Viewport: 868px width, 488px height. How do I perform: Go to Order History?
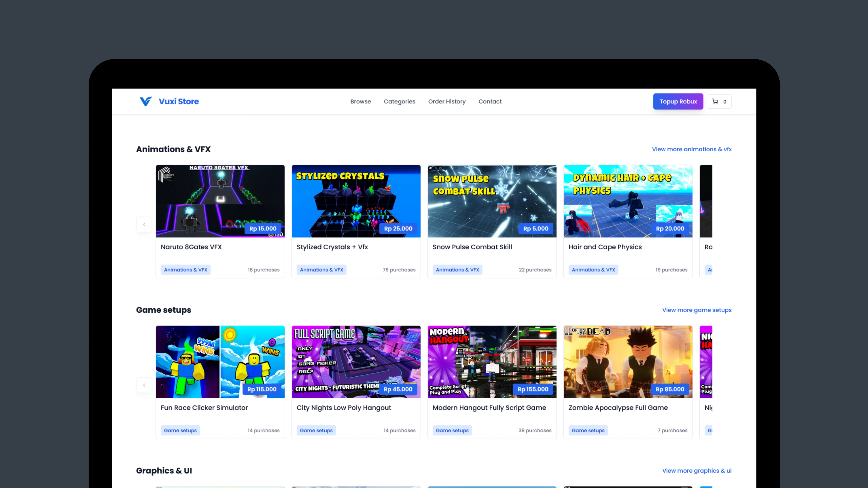tap(447, 101)
